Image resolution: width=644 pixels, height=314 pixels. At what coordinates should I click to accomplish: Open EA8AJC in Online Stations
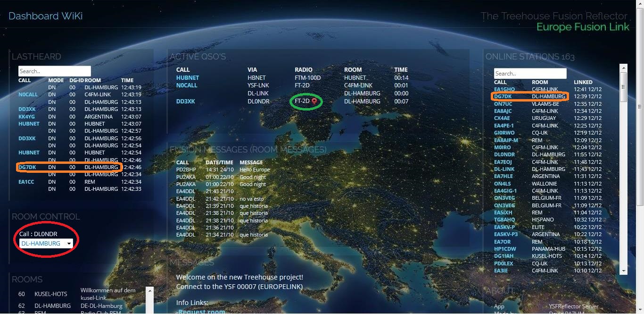coord(503,111)
